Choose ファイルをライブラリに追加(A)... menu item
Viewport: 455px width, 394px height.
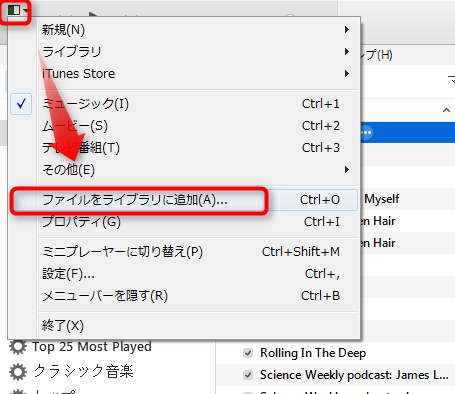(x=185, y=200)
